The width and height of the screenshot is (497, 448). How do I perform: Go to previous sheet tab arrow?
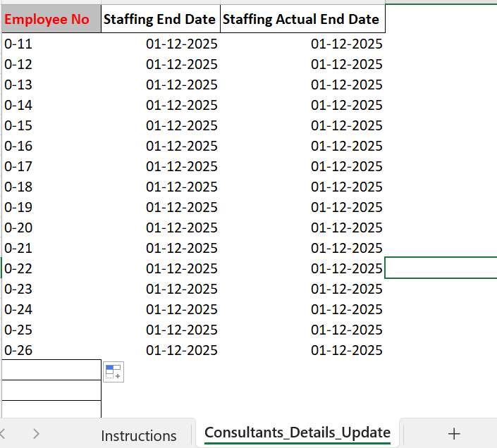pyautogui.click(x=3, y=433)
